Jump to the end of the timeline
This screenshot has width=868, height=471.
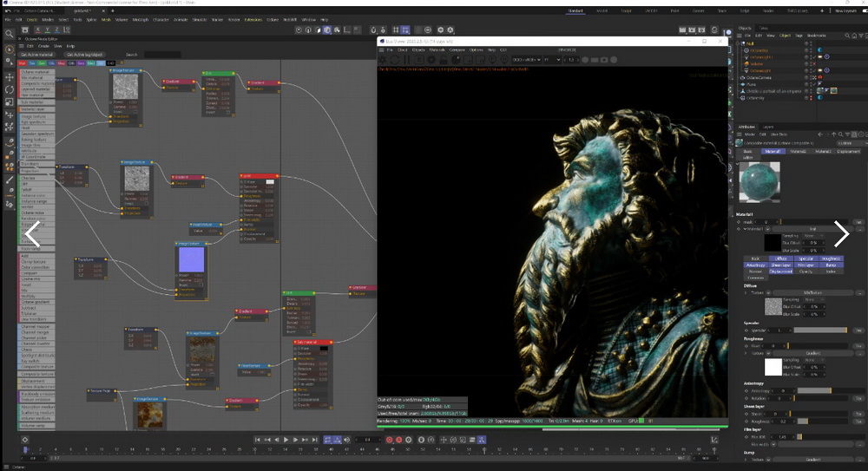(x=314, y=440)
